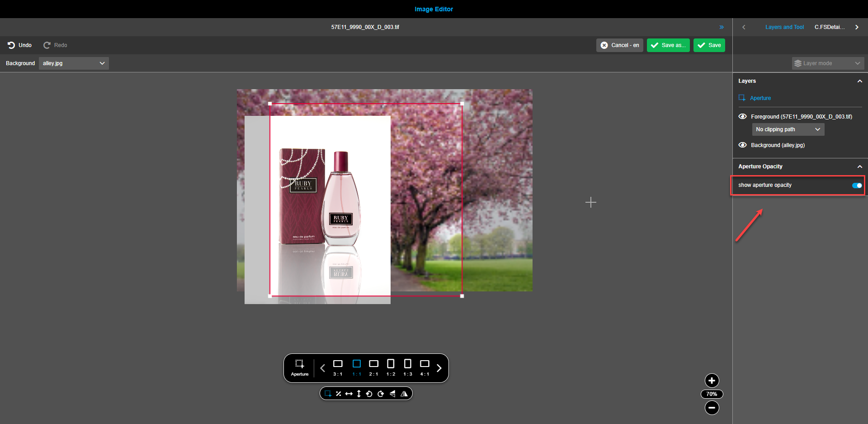Click the Undo icon
868x424 pixels.
[11, 45]
